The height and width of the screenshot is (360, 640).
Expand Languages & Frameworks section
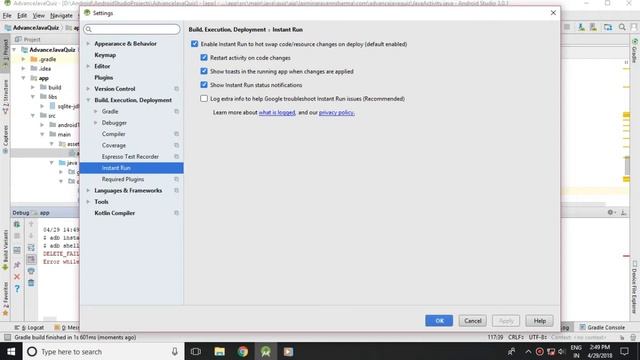88,191
